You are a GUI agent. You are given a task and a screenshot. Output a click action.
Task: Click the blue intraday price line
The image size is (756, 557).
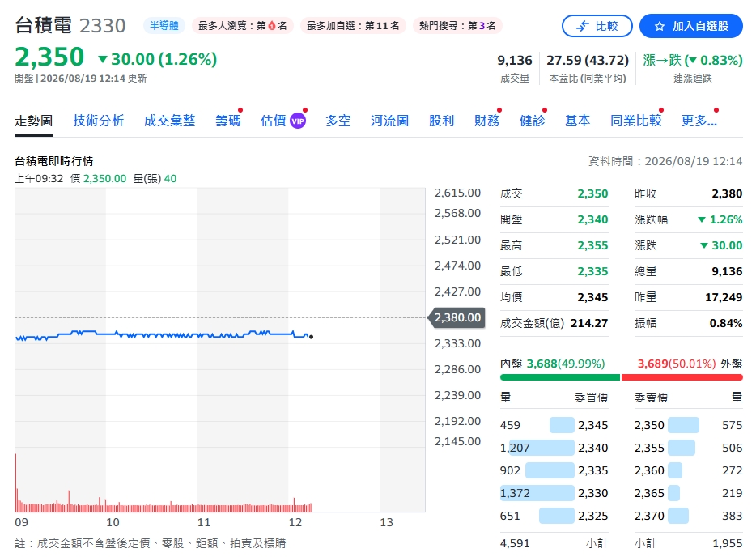[163, 334]
